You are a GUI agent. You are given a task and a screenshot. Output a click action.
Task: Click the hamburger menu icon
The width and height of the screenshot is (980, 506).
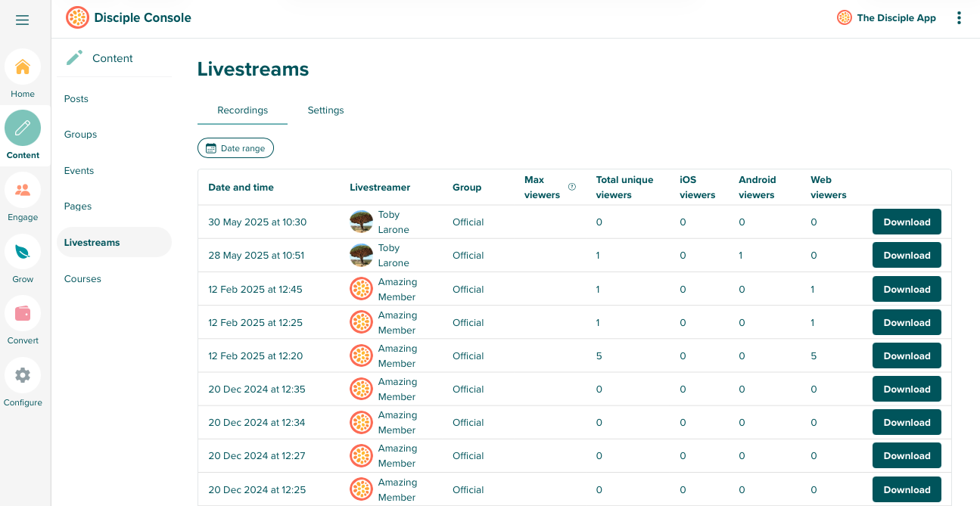point(23,19)
